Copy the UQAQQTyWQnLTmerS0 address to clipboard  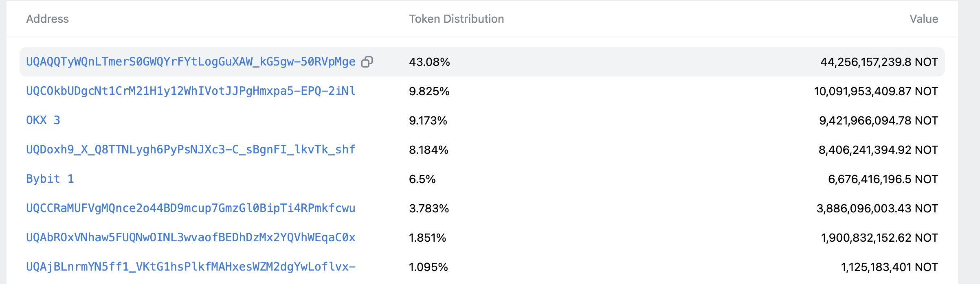[x=367, y=62]
